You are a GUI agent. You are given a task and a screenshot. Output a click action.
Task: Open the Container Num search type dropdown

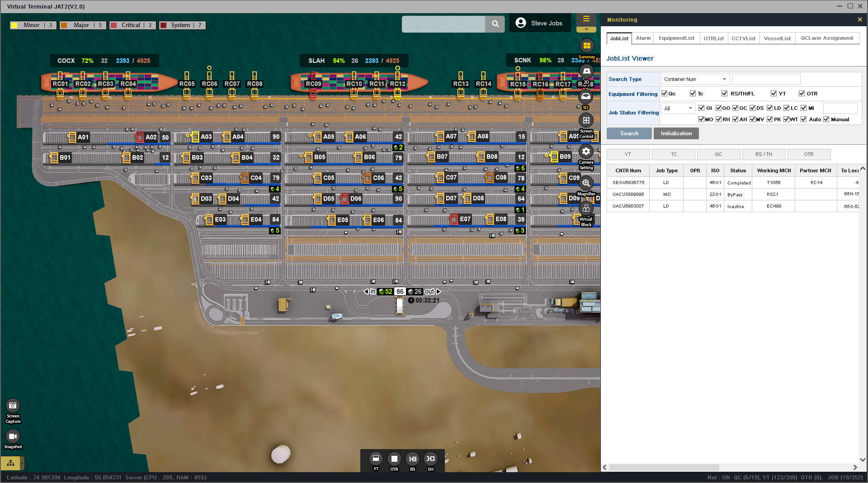pyautogui.click(x=694, y=79)
